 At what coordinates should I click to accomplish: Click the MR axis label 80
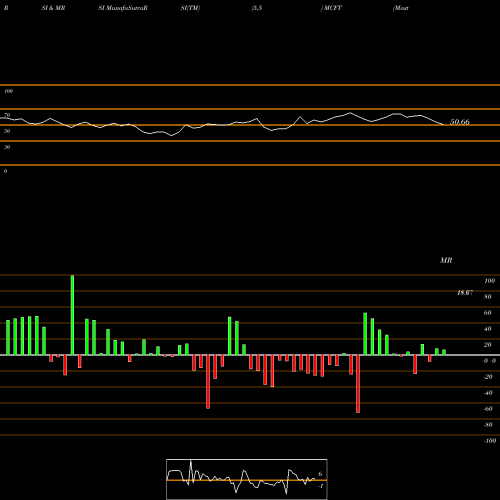tap(488, 297)
